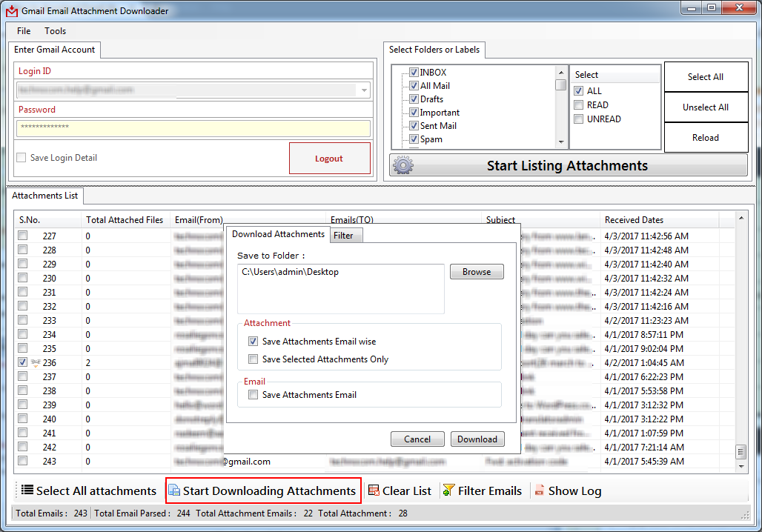Image resolution: width=762 pixels, height=532 pixels.
Task: Uncheck the row 236 checkbox
Action: 23,362
